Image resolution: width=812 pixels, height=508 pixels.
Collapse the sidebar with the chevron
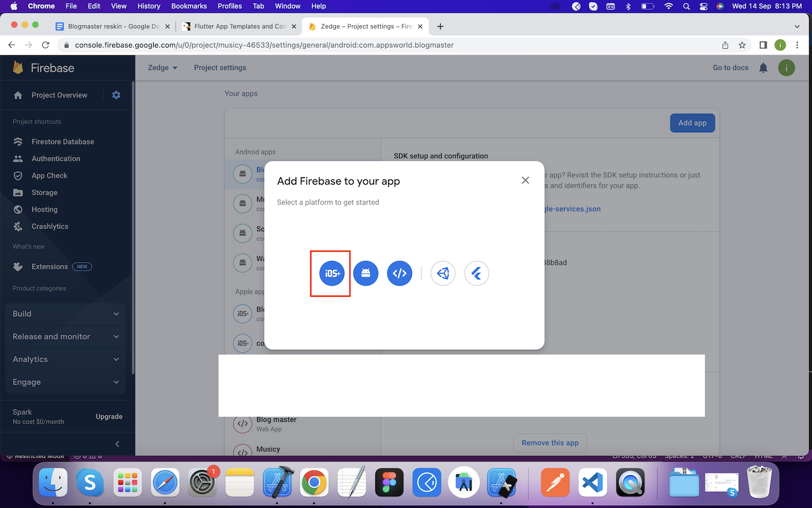click(117, 444)
